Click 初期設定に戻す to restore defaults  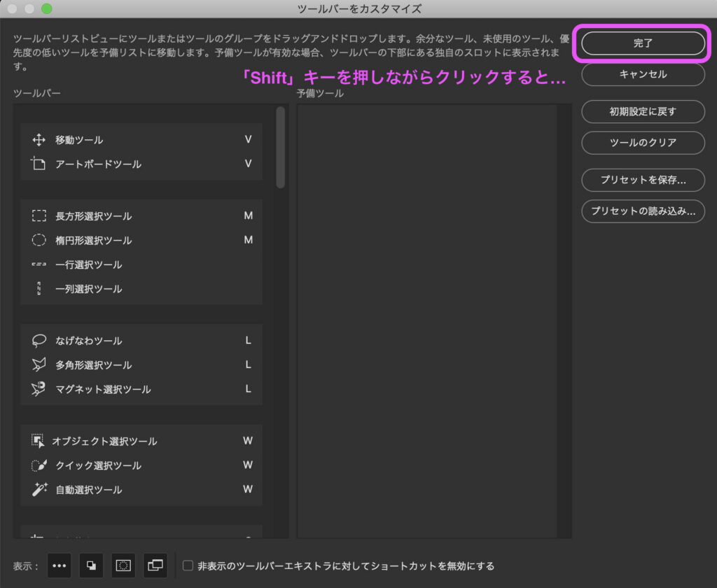(x=643, y=111)
